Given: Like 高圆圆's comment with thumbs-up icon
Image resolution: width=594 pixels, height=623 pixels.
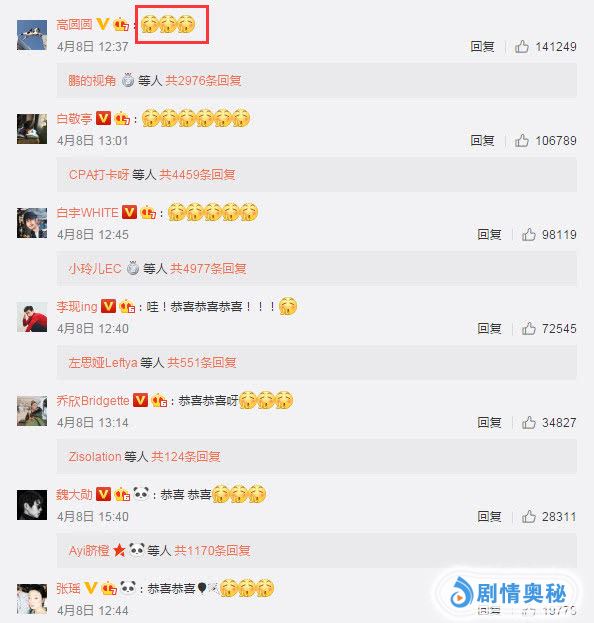Looking at the screenshot, I should [x=521, y=46].
